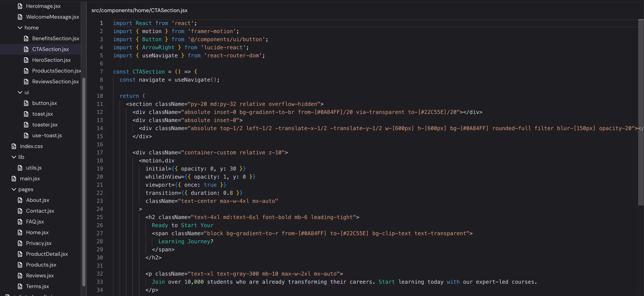The width and height of the screenshot is (644, 296).
Task: Open ProductDetail.jsx page file
Action: (47, 254)
